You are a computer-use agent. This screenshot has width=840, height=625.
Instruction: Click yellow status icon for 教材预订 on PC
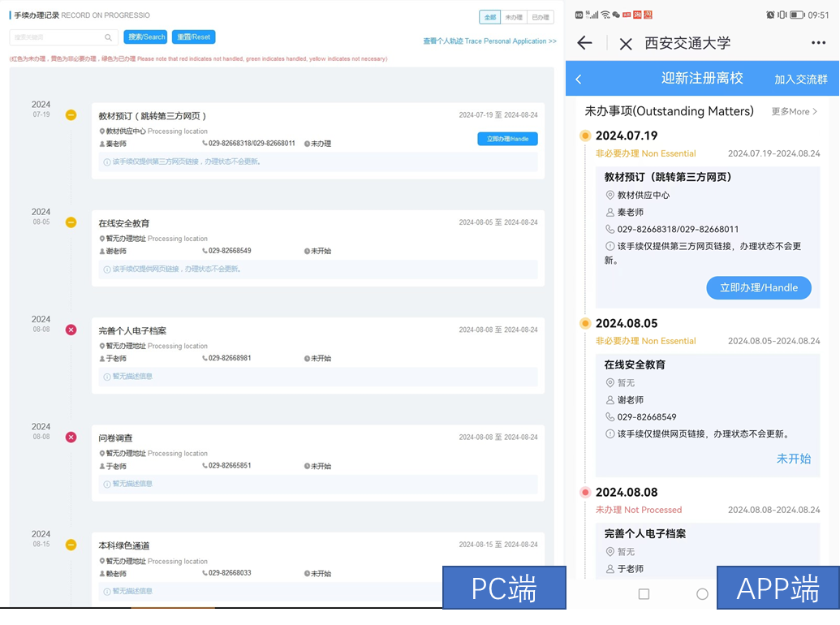point(71,115)
